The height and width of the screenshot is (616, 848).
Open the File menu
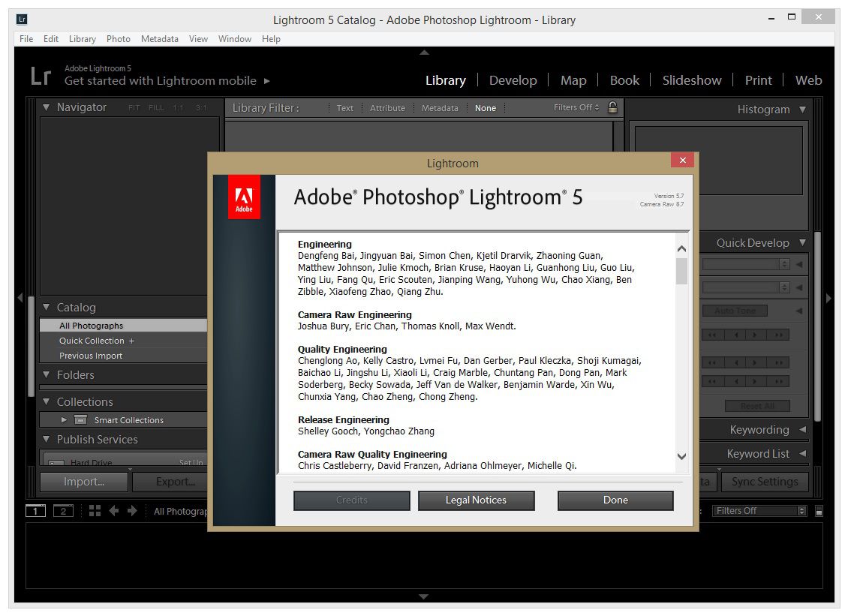26,39
